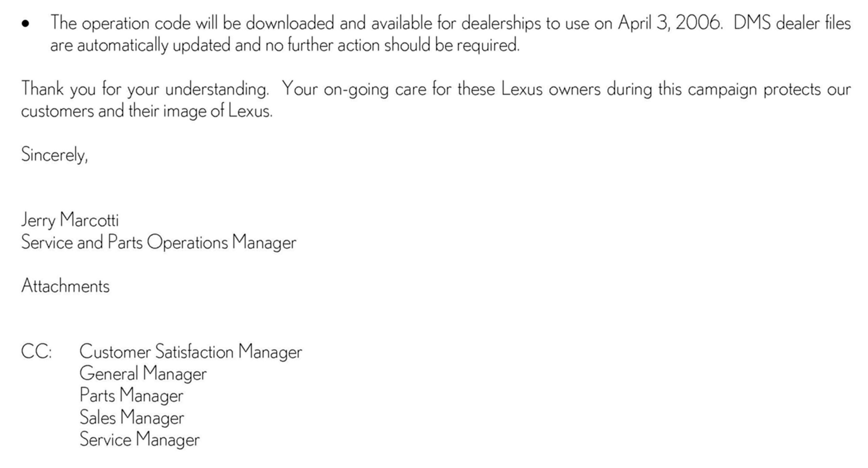Click General Manager in CC list
868x468 pixels.
point(143,374)
